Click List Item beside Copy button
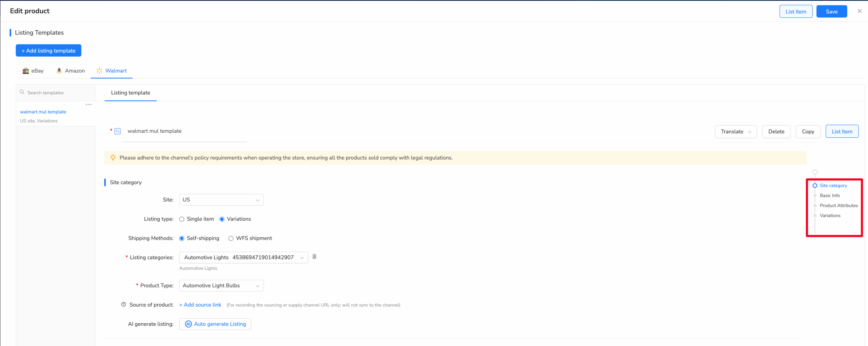The image size is (868, 346). tap(842, 132)
